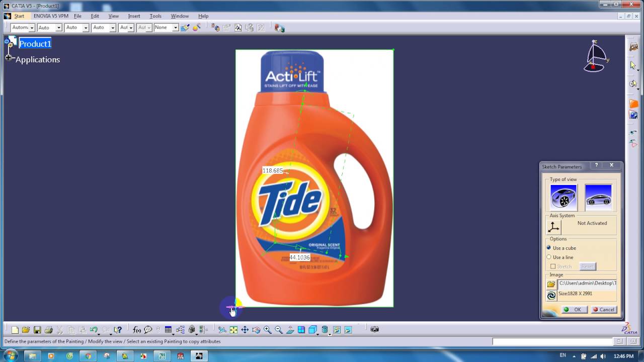Select 'Use a cube' option
644x362 pixels.
(549, 248)
